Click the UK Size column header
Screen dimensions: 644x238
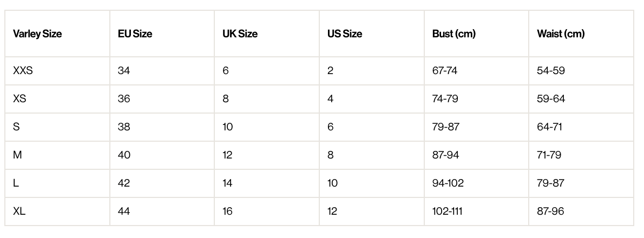tap(240, 34)
